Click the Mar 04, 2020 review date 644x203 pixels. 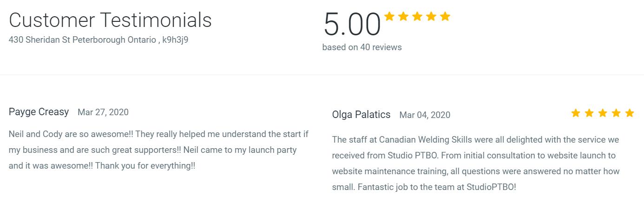(x=425, y=115)
